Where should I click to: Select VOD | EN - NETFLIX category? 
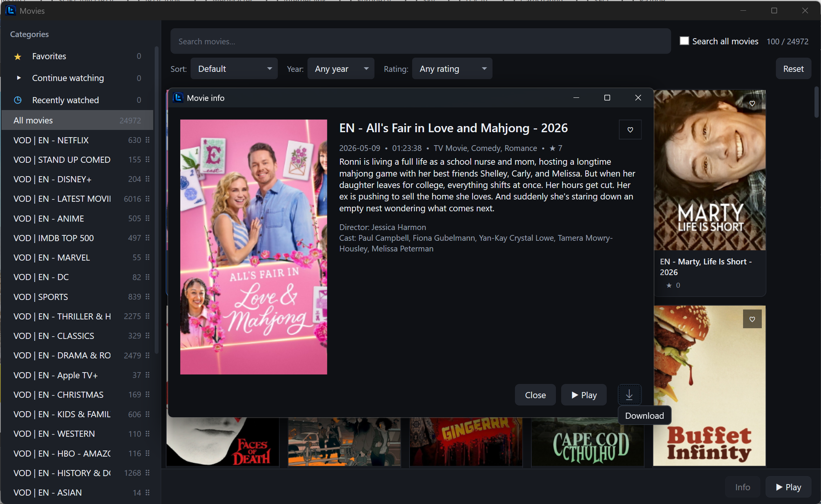78,140
